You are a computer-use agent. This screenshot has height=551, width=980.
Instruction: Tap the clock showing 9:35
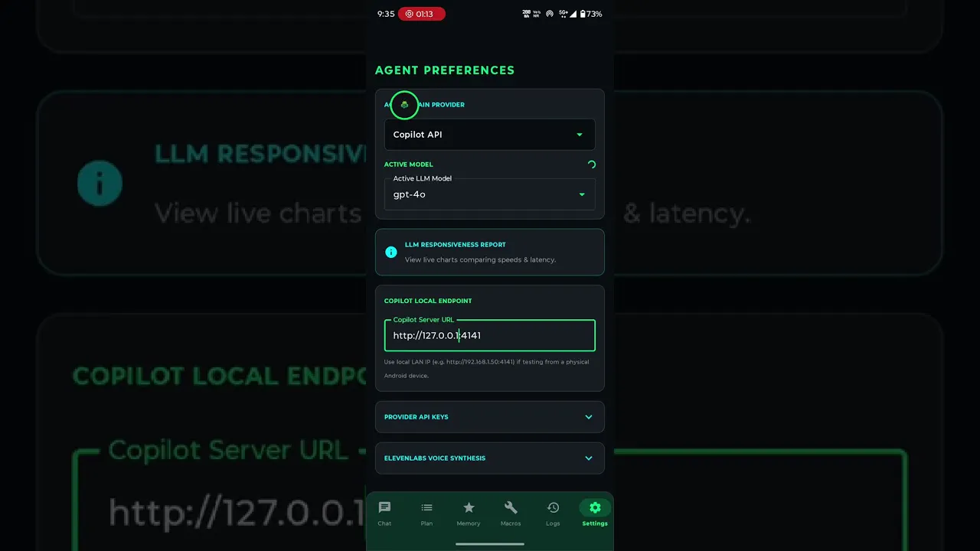[x=386, y=14]
